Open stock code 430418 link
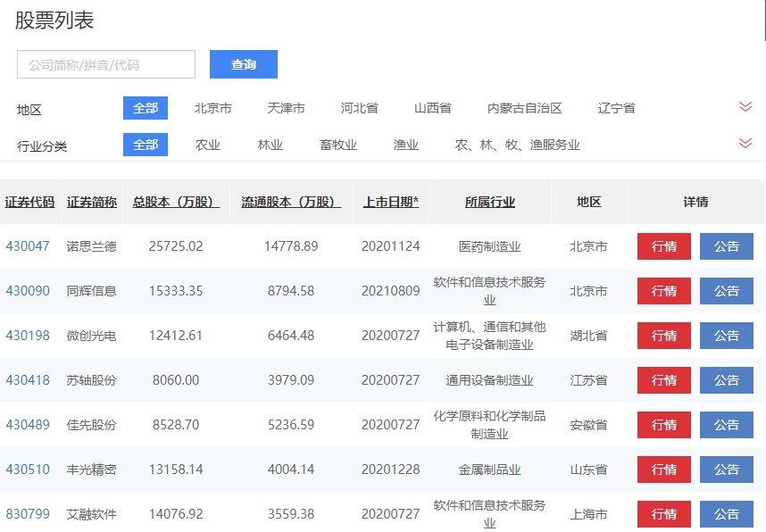Screen dimensions: 766x532 coord(28,380)
